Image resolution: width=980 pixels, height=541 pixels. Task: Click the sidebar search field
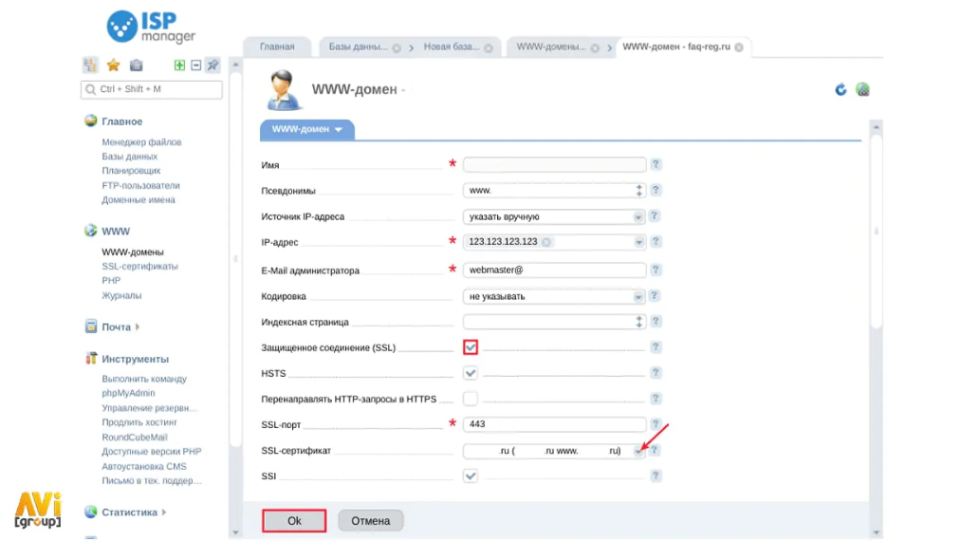pyautogui.click(x=151, y=89)
